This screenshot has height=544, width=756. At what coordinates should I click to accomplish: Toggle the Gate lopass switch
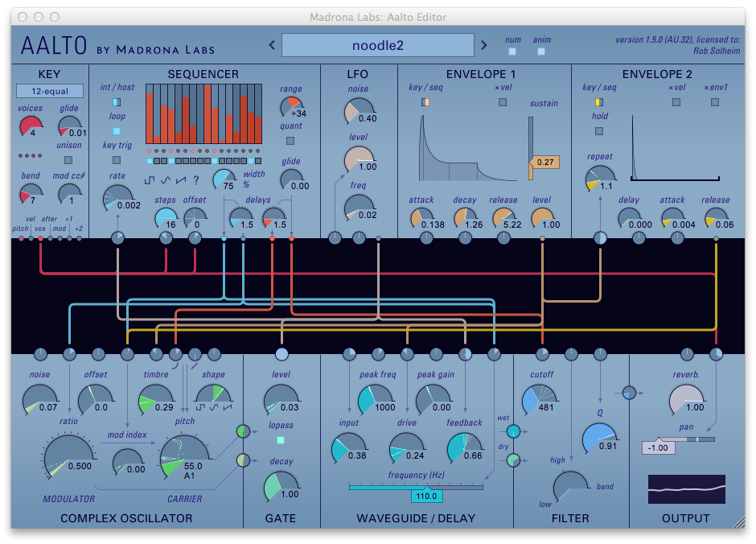[280, 440]
